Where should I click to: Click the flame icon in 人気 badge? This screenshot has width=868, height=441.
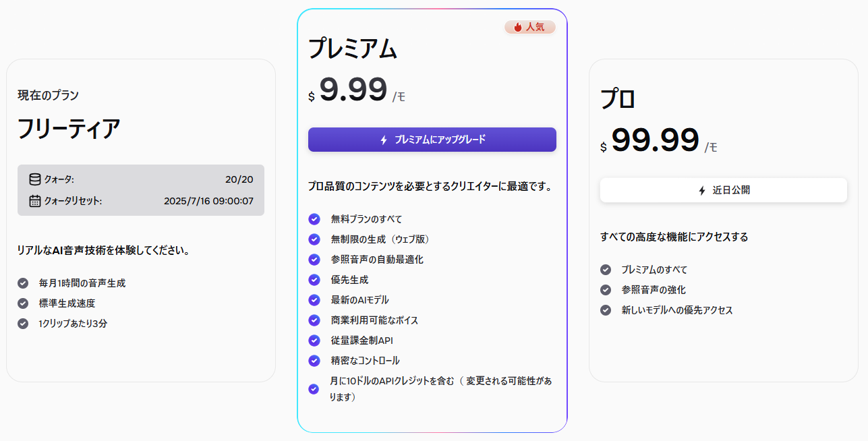click(518, 27)
